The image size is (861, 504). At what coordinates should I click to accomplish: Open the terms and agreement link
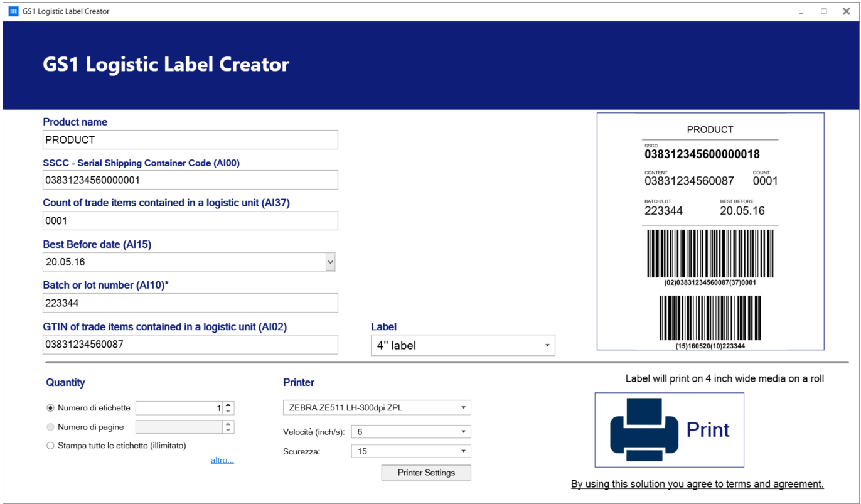pyautogui.click(x=697, y=484)
